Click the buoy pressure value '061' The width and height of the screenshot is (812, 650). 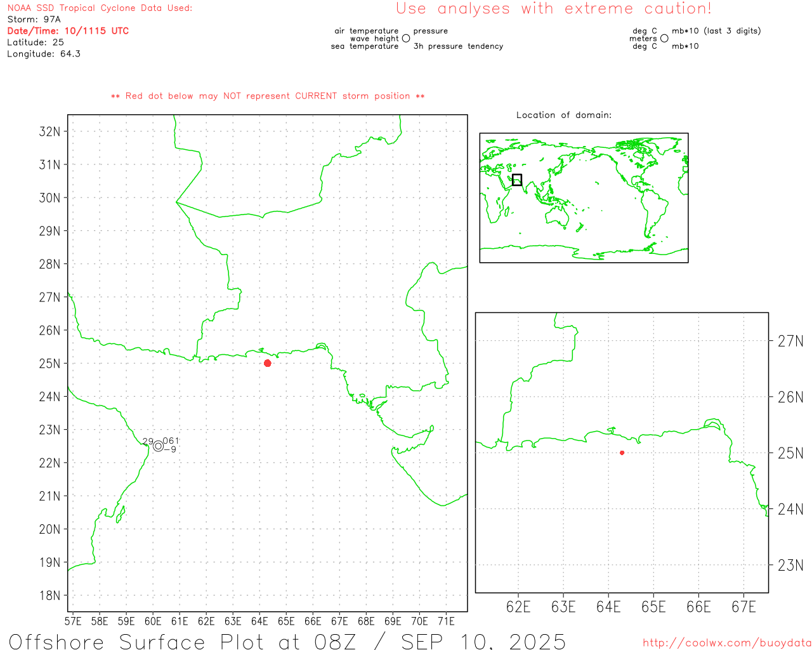[171, 441]
